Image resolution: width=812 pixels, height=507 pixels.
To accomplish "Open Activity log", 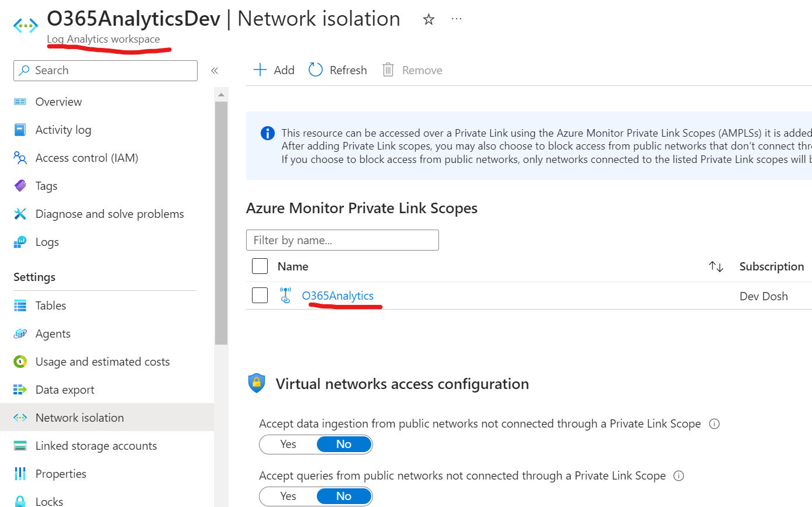I will pos(63,130).
